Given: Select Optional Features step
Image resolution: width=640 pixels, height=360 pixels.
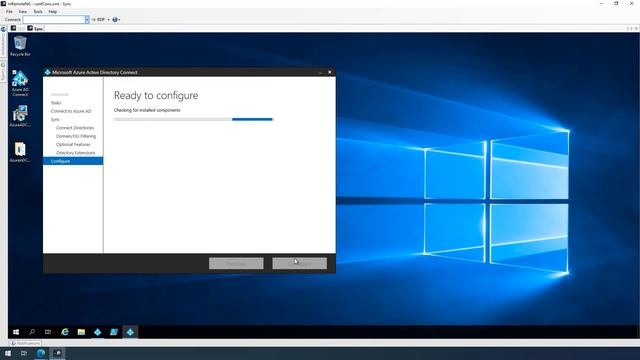Looking at the screenshot, I should 73,144.
